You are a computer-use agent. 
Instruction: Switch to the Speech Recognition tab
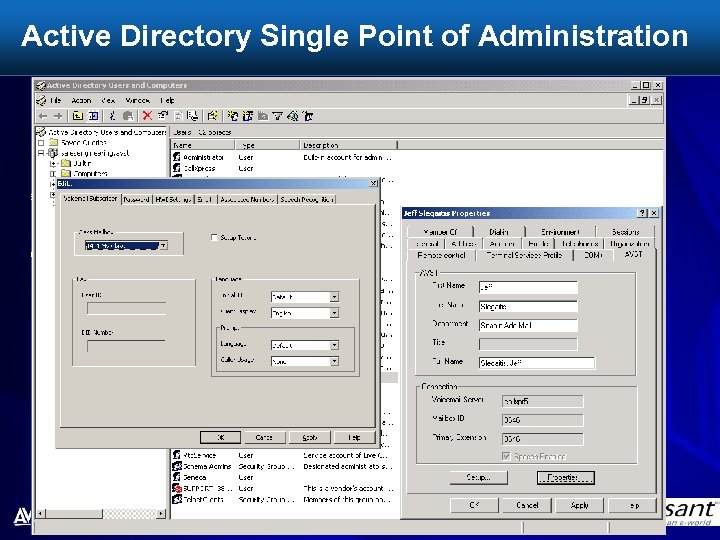point(307,200)
